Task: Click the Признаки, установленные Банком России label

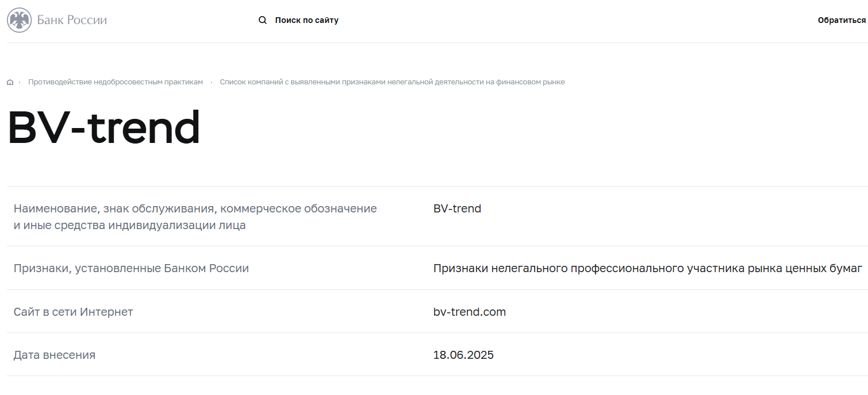Action: (x=131, y=268)
